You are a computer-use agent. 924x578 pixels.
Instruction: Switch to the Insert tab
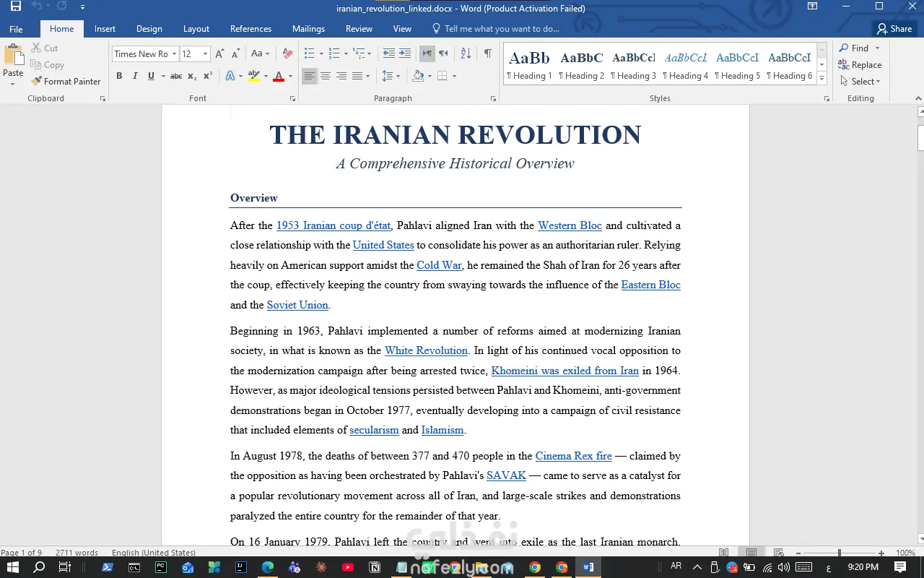click(105, 29)
